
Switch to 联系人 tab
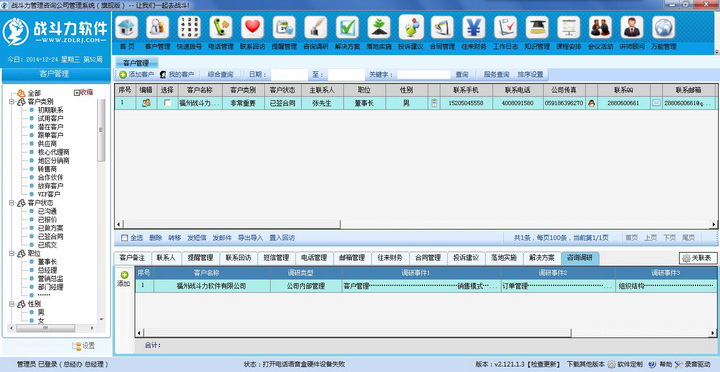[x=166, y=258]
